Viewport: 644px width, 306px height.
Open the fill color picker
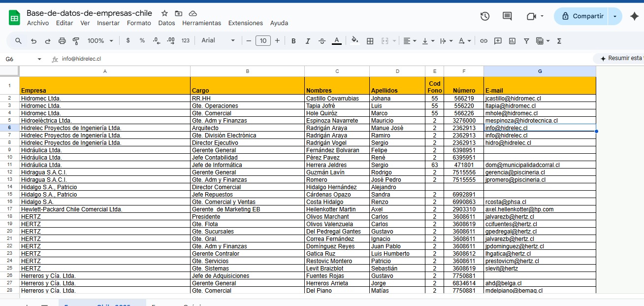355,41
